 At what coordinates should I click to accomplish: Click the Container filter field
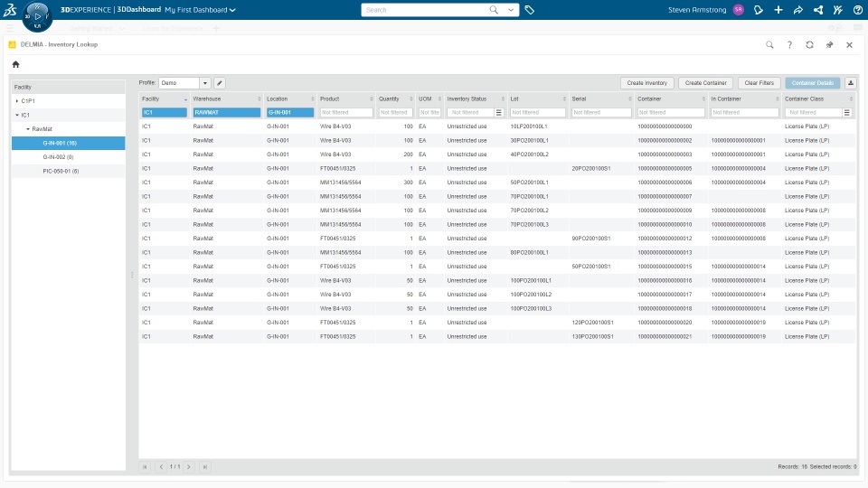(671, 112)
